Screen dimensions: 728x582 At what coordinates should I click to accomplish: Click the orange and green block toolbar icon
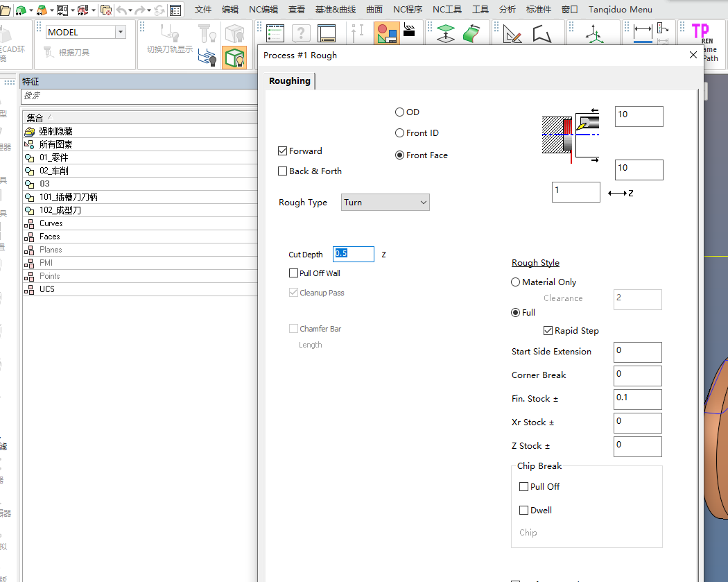42,9
